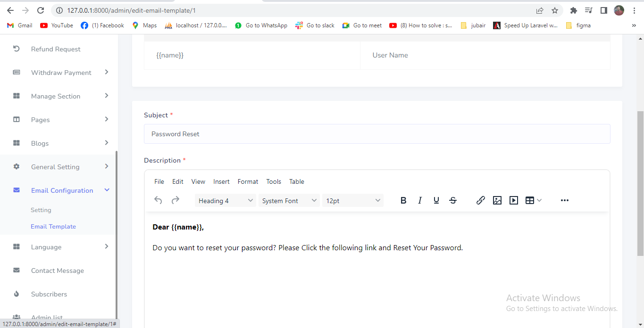Reveal more toolbar options (three dots)

tap(564, 200)
